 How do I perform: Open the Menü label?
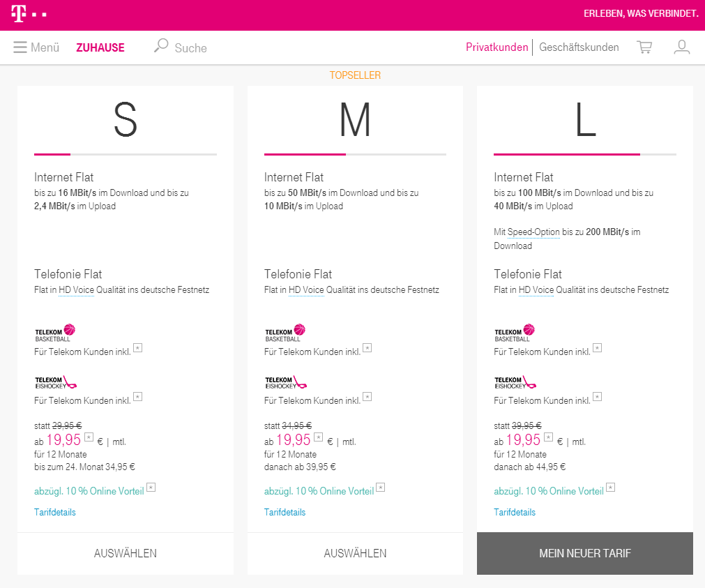pos(45,47)
